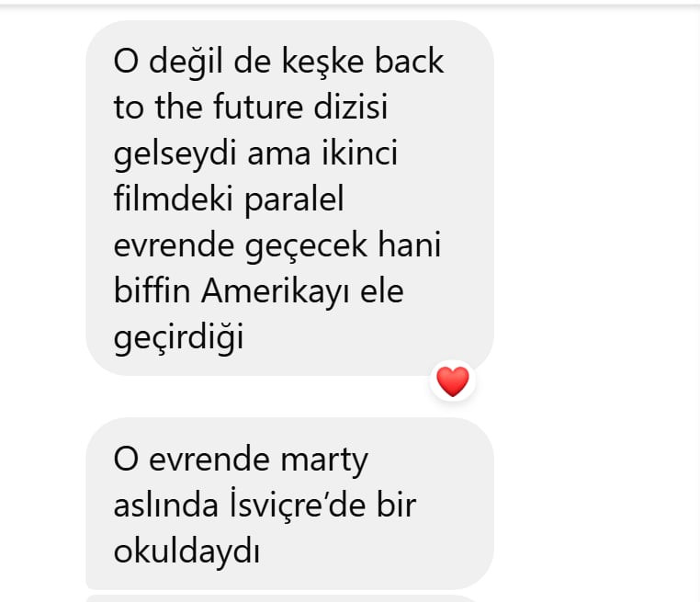Image resolution: width=700 pixels, height=602 pixels.
Task: Click the word 'paralel' in first message
Action: [x=294, y=199]
